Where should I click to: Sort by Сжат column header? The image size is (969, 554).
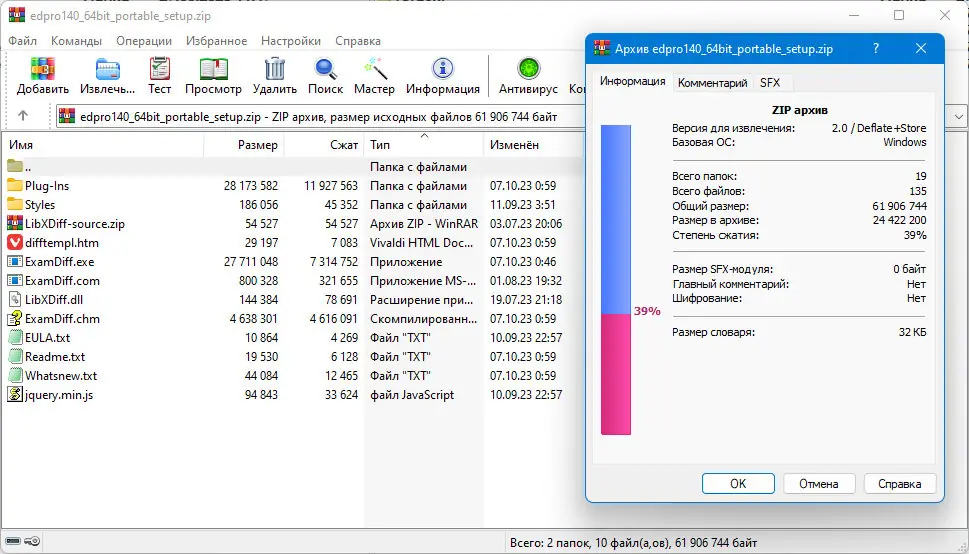[324, 145]
